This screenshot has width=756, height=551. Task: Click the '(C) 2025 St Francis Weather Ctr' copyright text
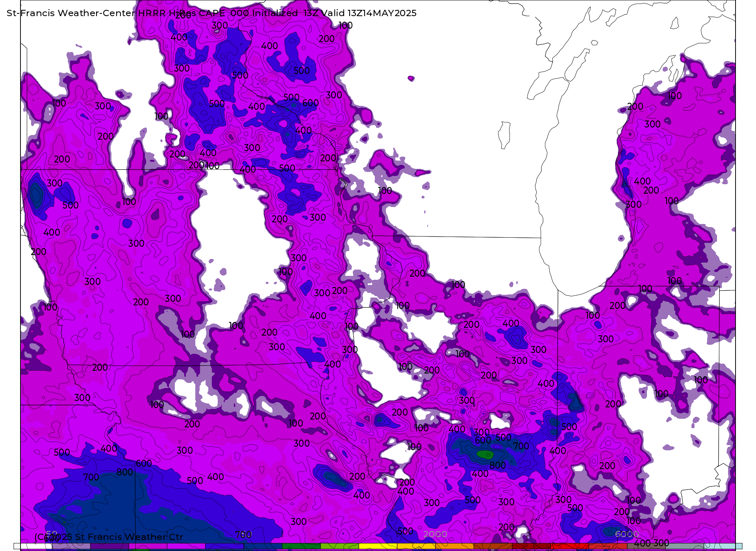coord(109,537)
